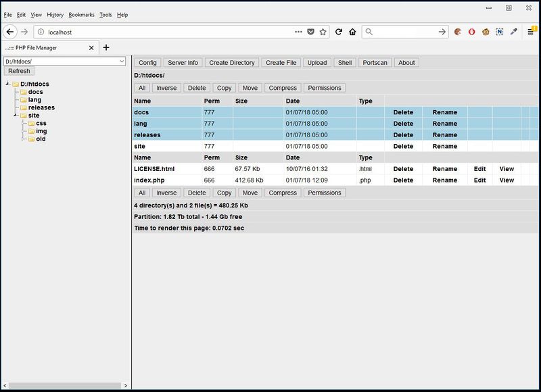Click the blue N extension icon
541x392 pixels.
(x=500, y=32)
